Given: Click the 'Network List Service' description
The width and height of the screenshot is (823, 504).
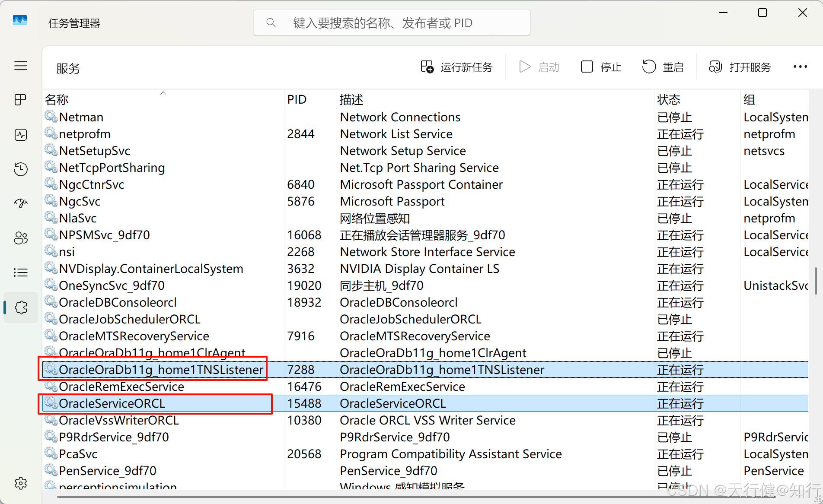Looking at the screenshot, I should [396, 134].
